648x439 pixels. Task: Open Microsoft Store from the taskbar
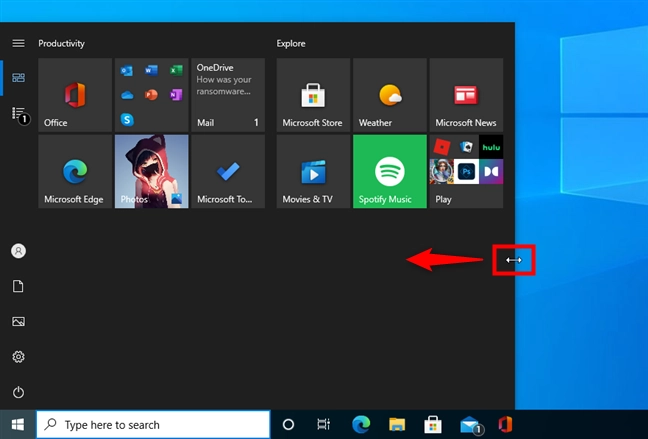[x=433, y=425]
